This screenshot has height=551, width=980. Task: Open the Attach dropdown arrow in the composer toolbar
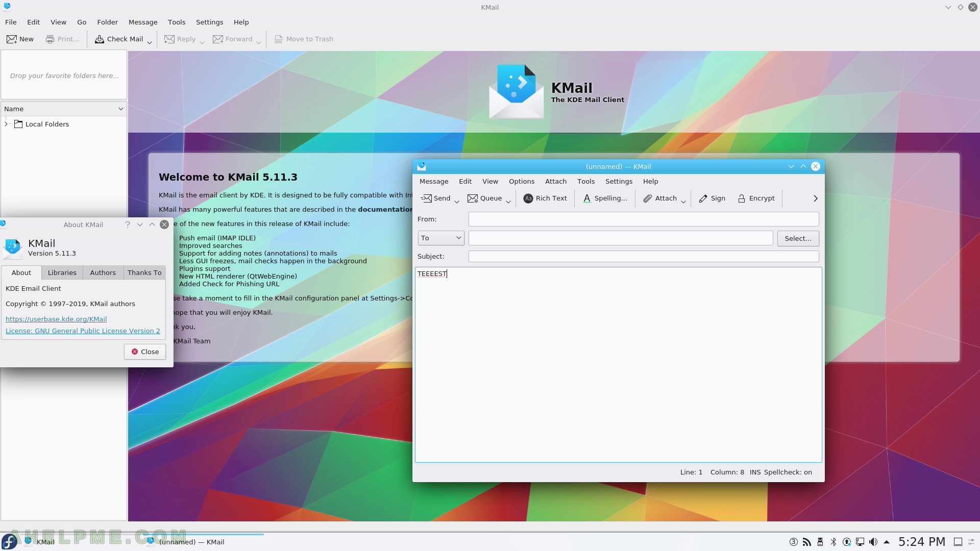click(x=683, y=201)
